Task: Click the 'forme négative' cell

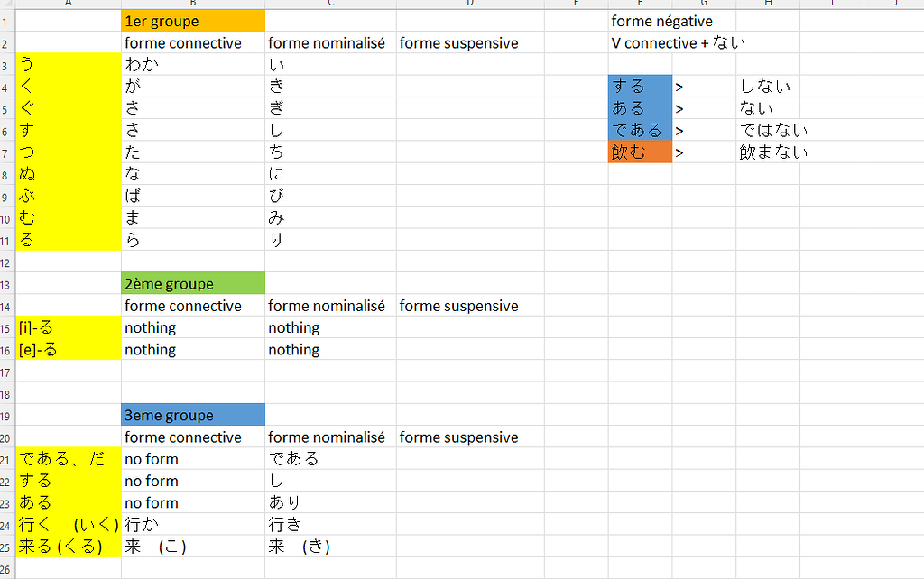Action: [x=640, y=21]
